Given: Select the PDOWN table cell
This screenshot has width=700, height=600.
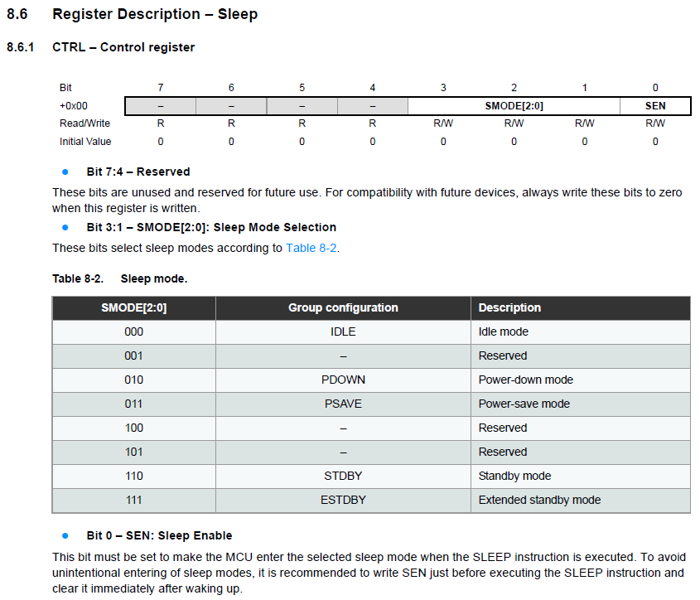Looking at the screenshot, I should (x=343, y=380).
